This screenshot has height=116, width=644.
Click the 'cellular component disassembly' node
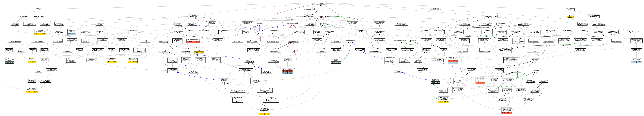[x=392, y=50]
